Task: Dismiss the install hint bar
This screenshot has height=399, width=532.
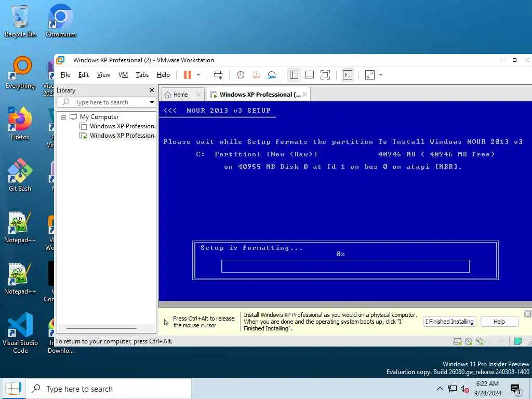Action: (x=528, y=314)
